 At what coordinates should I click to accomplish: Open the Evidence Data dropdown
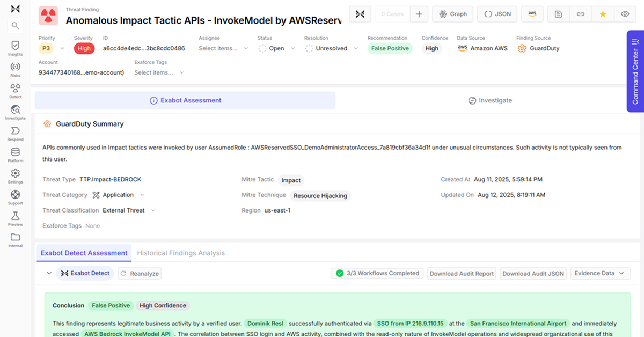pyautogui.click(x=599, y=273)
